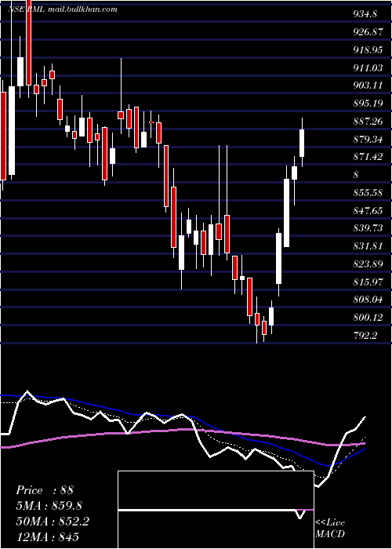Click the 50MA : 852.2 reading
The height and width of the screenshot is (549, 392).
pyautogui.click(x=53, y=522)
